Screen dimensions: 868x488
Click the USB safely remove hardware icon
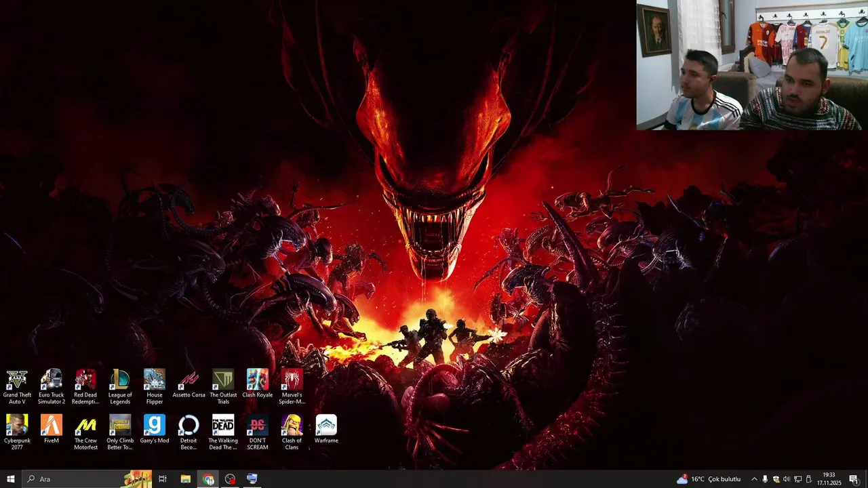pyautogui.click(x=808, y=479)
